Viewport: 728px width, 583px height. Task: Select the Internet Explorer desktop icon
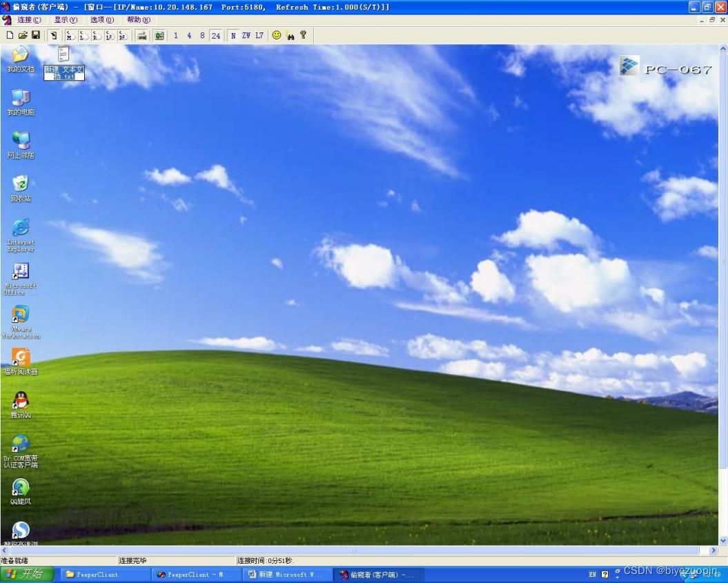[21, 235]
